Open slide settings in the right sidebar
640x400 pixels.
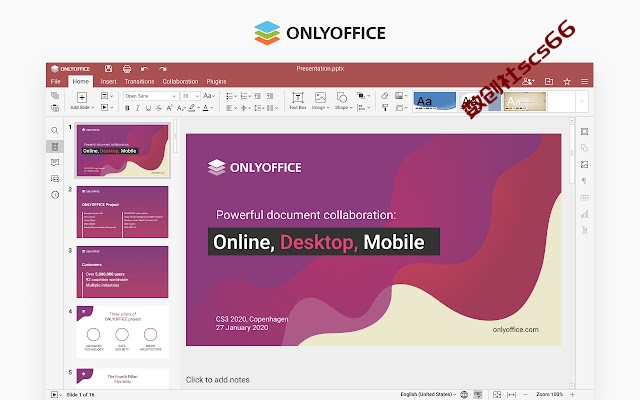point(584,131)
